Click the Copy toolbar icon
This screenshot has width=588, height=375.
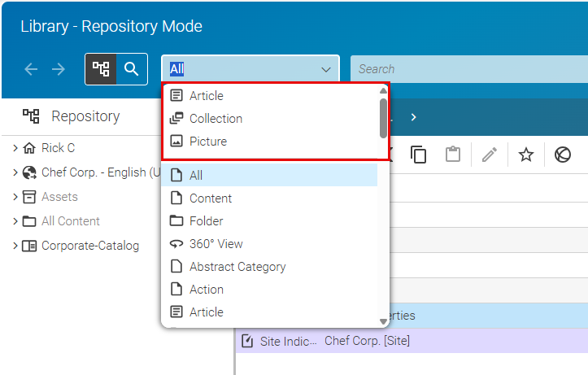point(418,155)
